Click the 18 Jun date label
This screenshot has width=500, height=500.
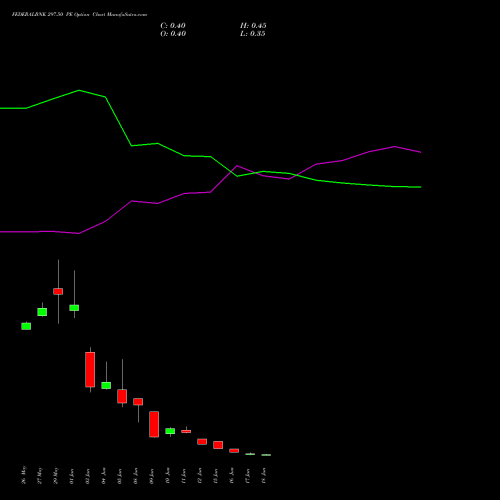click(x=264, y=476)
